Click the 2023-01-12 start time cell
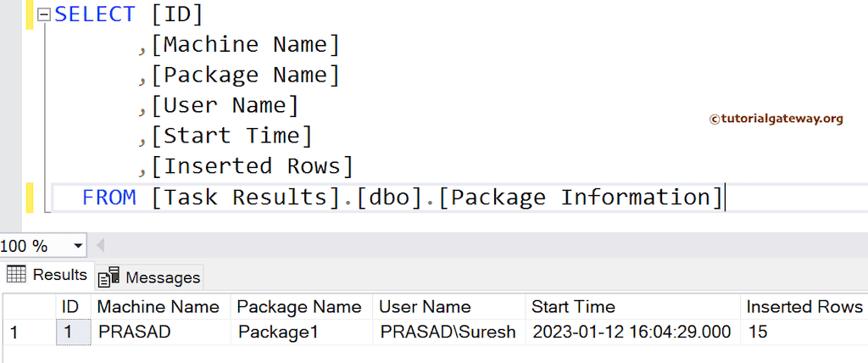Image resolution: width=868 pixels, height=363 pixels. 632,332
